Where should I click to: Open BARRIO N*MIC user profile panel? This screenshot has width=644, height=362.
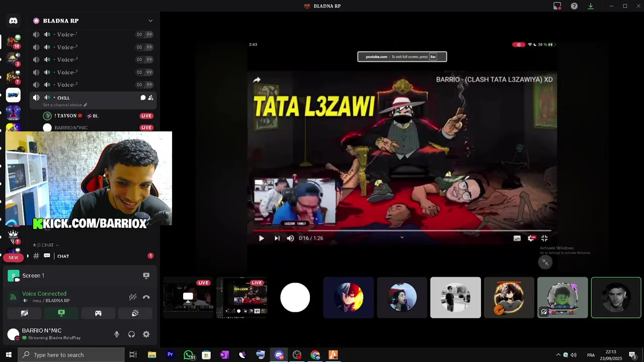pos(44,334)
